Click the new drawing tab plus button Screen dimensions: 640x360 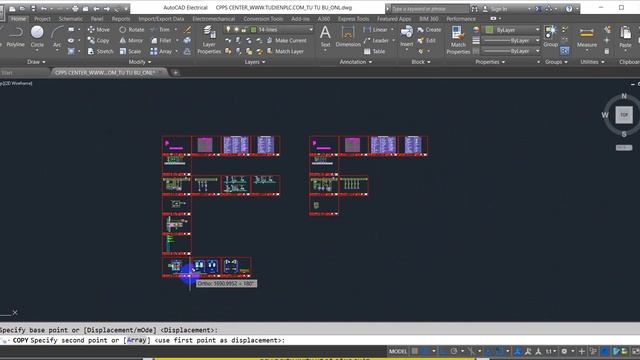[x=175, y=73]
